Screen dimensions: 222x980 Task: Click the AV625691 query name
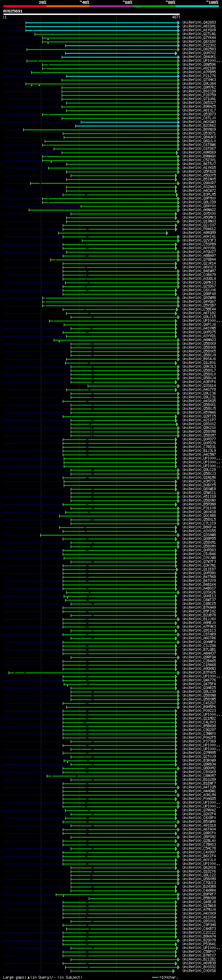[x=13, y=11]
